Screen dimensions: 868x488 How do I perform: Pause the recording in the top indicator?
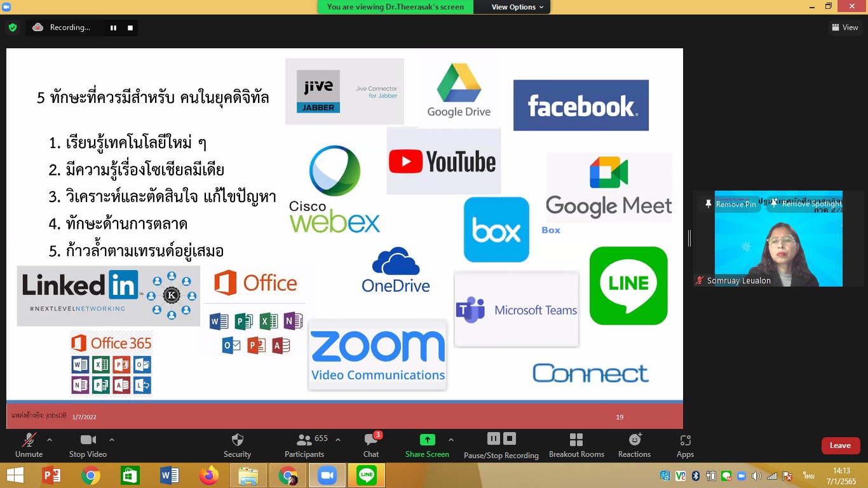click(x=114, y=28)
